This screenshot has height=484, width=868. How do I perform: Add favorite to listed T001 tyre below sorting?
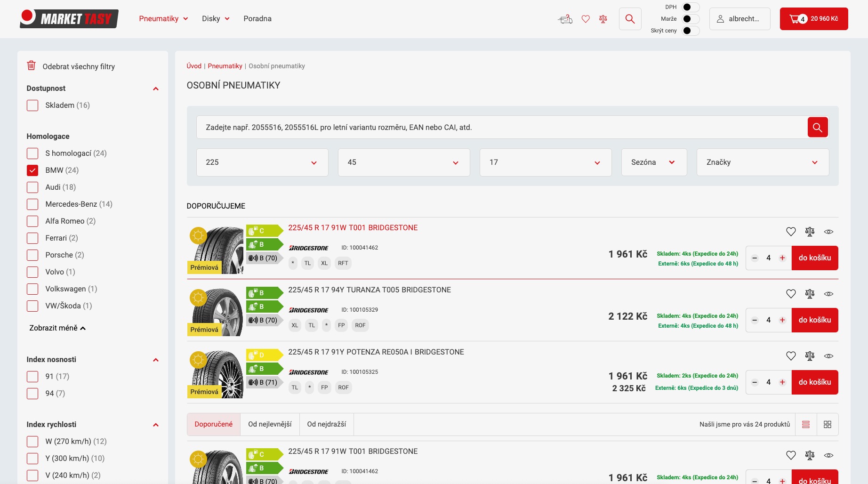coord(791,455)
